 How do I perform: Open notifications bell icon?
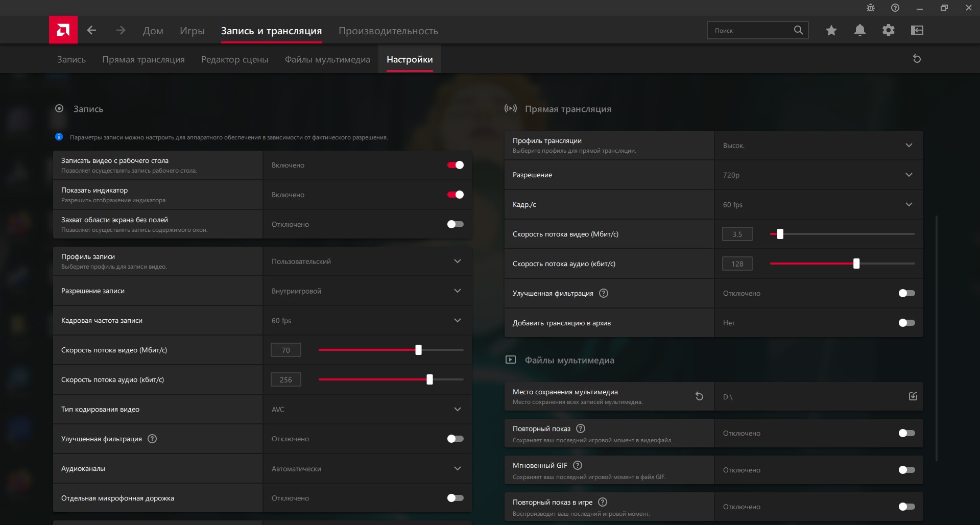tap(860, 31)
